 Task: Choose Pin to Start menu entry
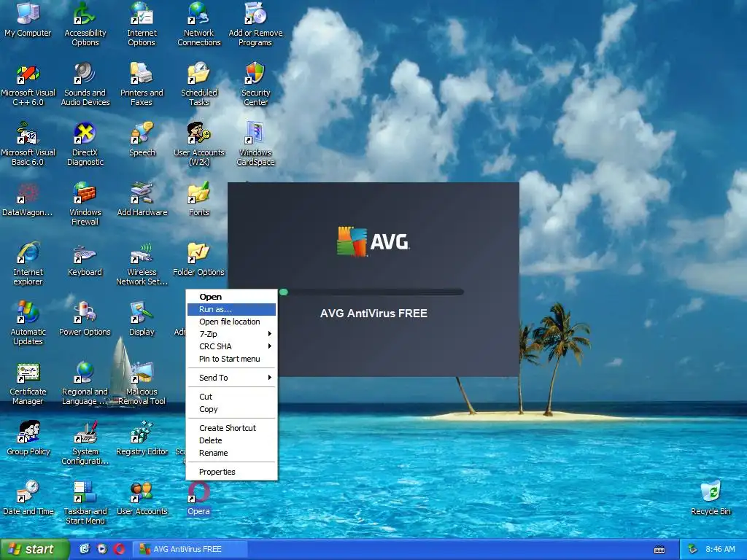(x=231, y=359)
